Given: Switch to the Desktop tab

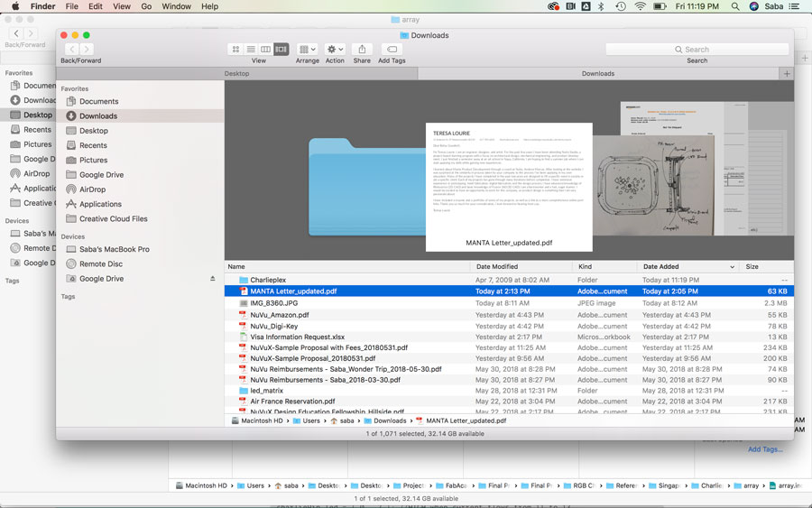Looking at the screenshot, I should point(236,73).
